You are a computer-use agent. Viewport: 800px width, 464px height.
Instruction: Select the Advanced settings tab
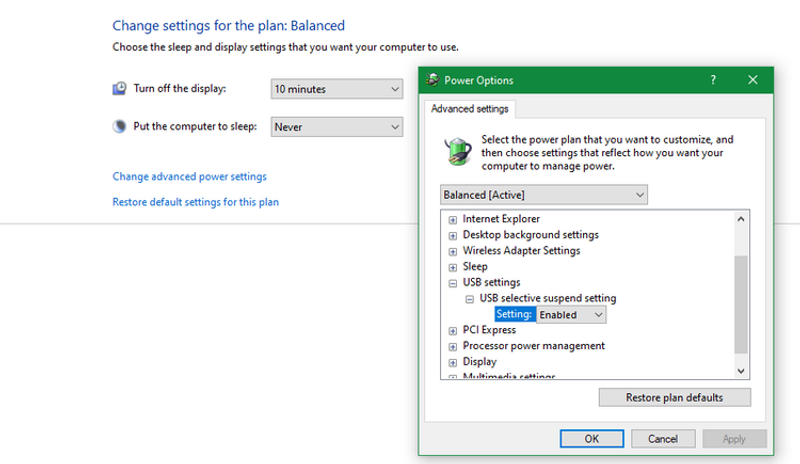coord(470,108)
